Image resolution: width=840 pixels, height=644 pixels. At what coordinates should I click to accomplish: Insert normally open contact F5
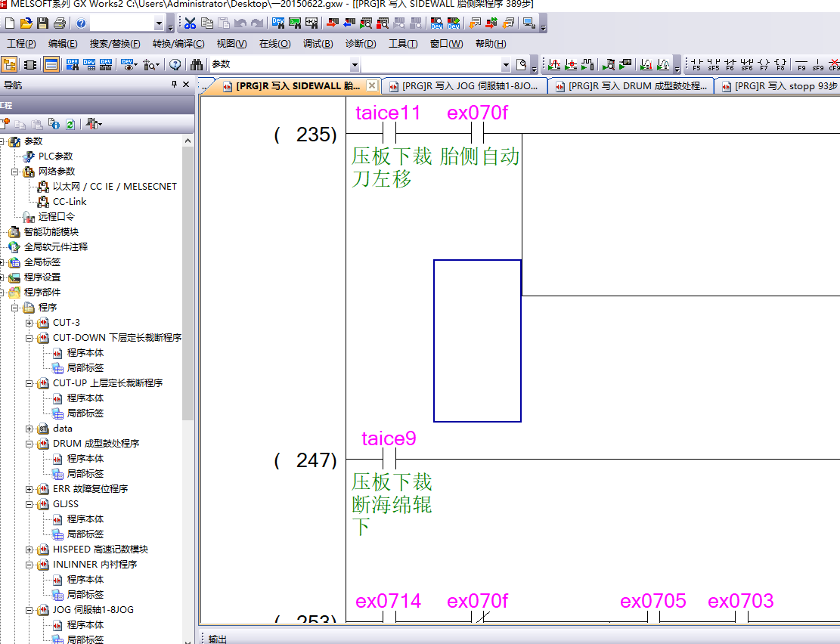coord(696,64)
